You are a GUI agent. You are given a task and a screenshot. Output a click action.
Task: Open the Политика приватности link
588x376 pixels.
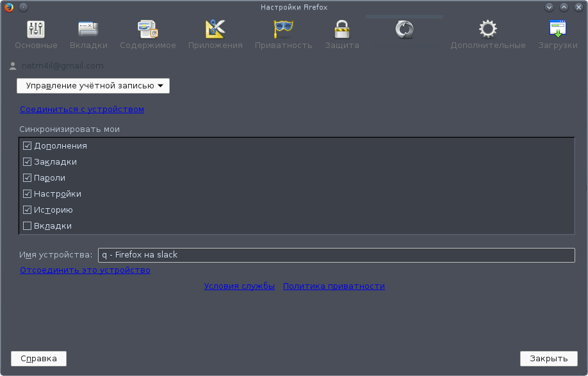[334, 286]
